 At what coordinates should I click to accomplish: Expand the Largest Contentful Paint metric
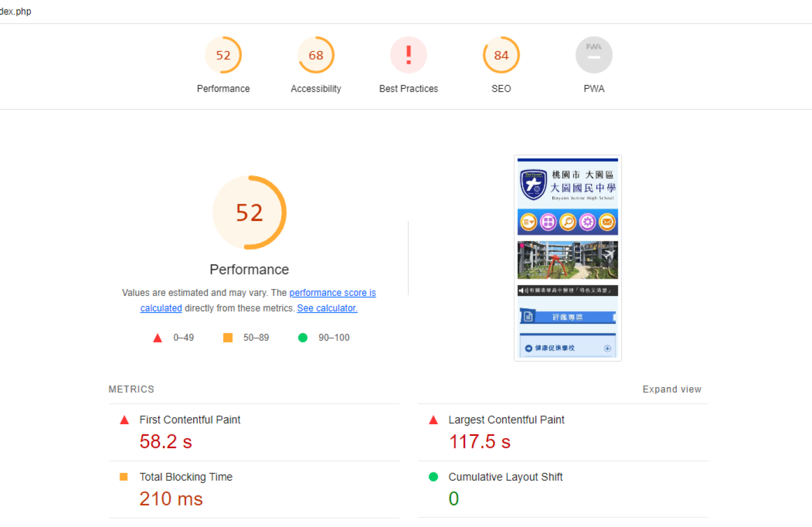point(506,420)
